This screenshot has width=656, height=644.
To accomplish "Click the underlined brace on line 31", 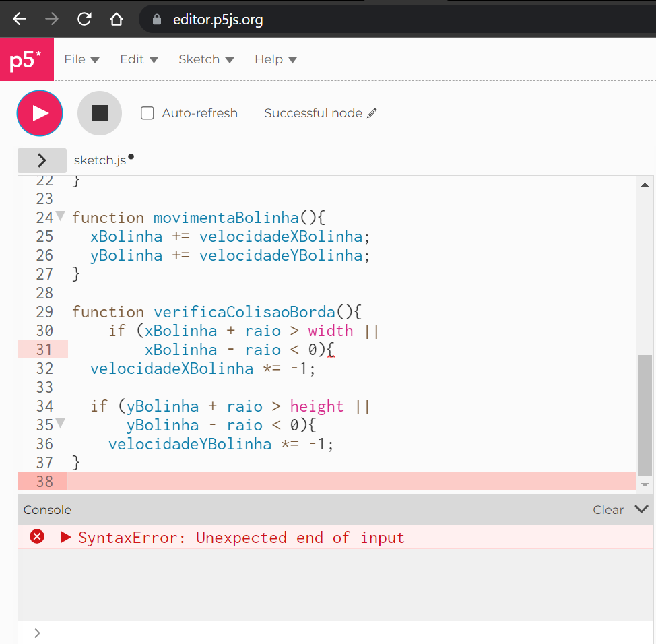I will point(330,350).
